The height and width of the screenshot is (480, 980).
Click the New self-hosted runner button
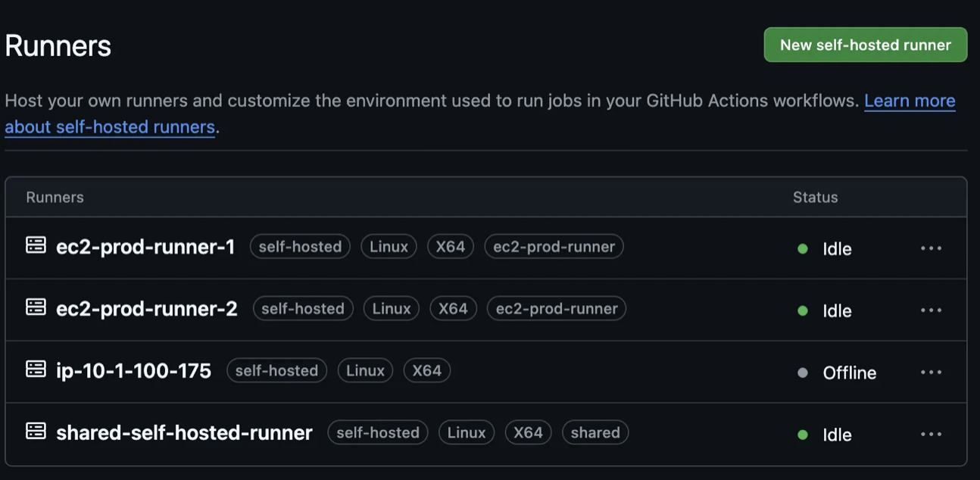point(865,45)
